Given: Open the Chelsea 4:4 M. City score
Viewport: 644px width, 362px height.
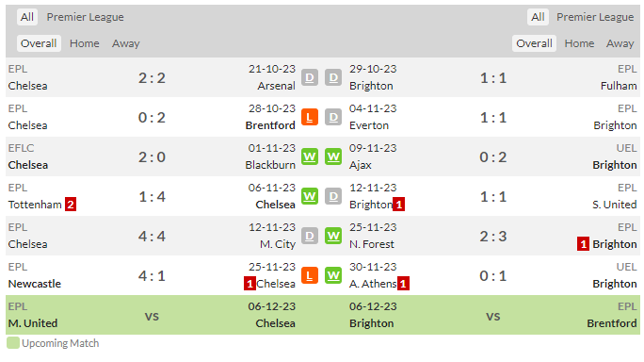Looking at the screenshot, I should point(152,236).
